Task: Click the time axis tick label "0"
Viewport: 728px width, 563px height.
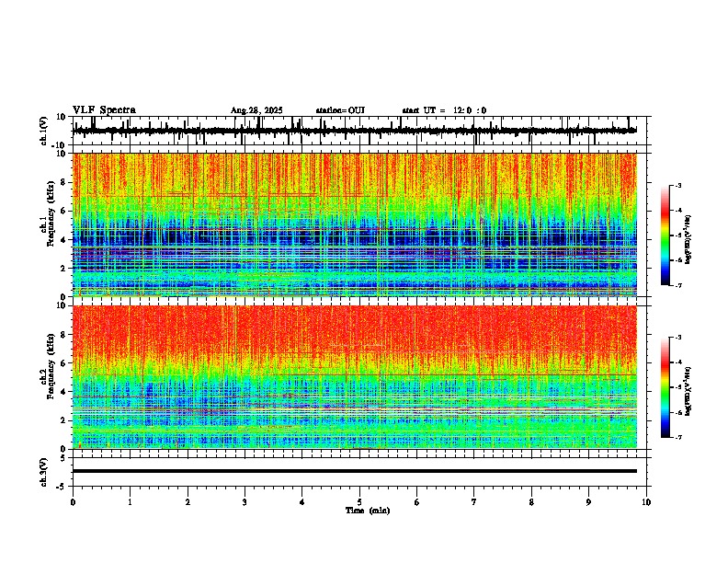Action: pyautogui.click(x=73, y=502)
